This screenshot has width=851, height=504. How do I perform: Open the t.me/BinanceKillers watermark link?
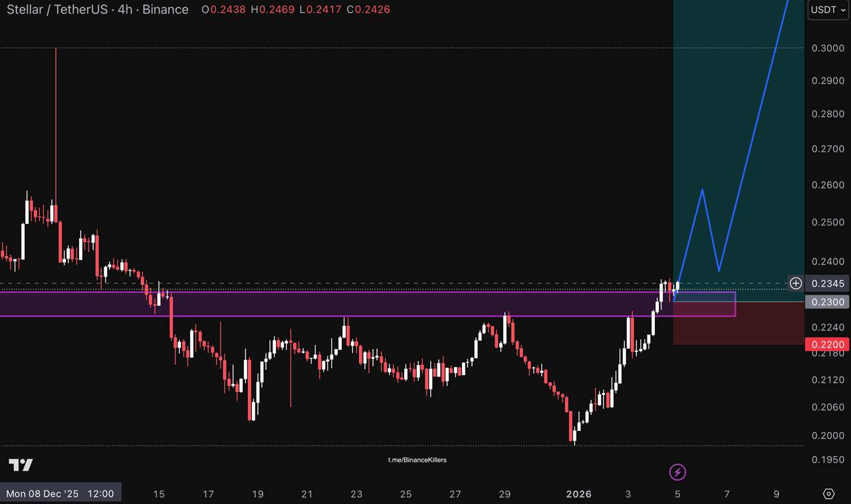pos(418,459)
